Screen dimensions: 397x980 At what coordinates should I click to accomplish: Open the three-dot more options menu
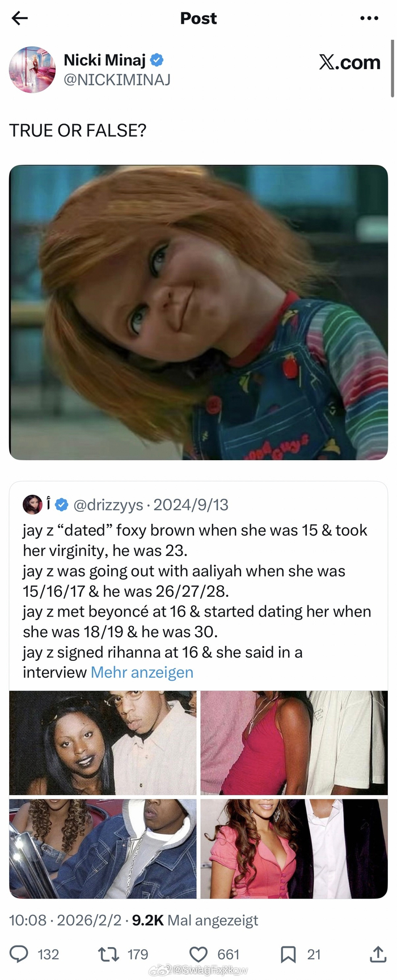[369, 18]
